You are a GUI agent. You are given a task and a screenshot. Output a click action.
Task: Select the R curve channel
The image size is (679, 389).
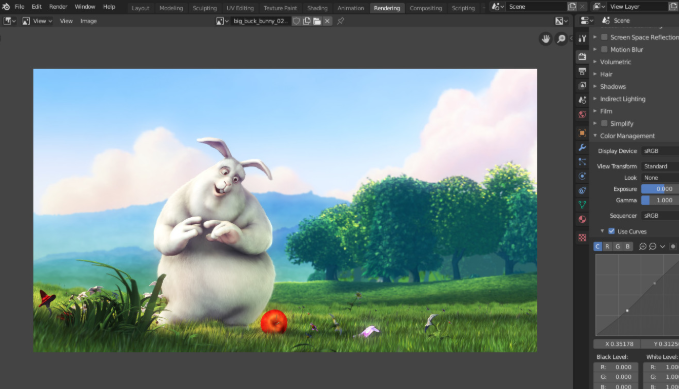click(608, 246)
